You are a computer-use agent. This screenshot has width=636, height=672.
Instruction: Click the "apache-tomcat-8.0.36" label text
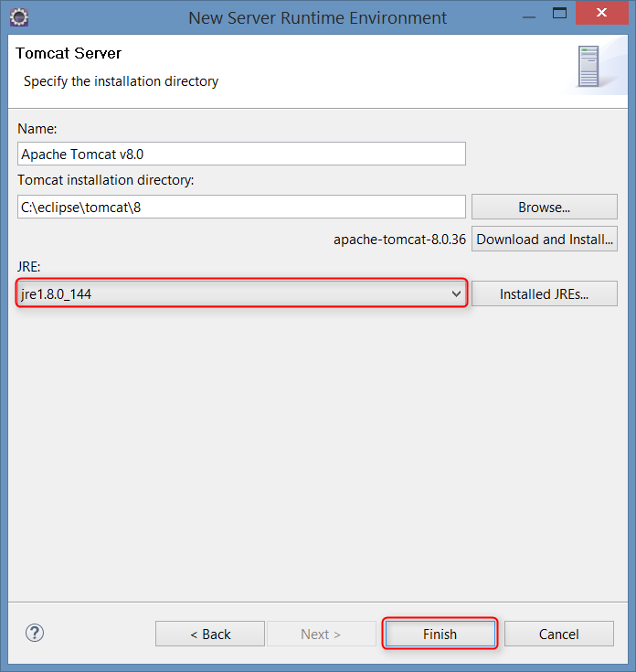click(x=399, y=240)
